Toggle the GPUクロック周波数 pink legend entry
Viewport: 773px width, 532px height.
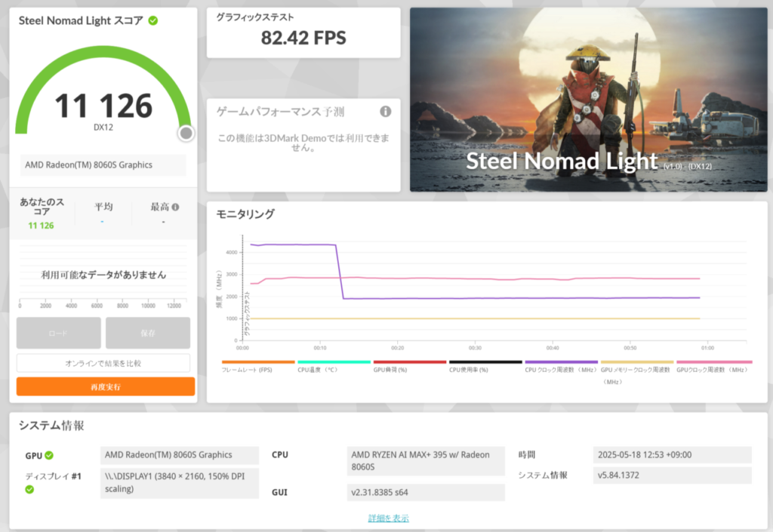pyautogui.click(x=714, y=362)
